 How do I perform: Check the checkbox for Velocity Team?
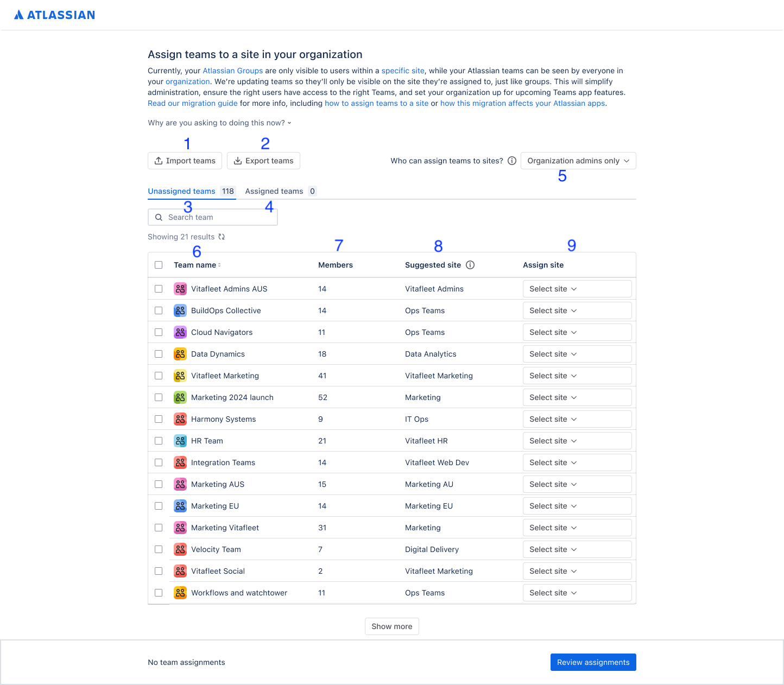click(x=159, y=549)
